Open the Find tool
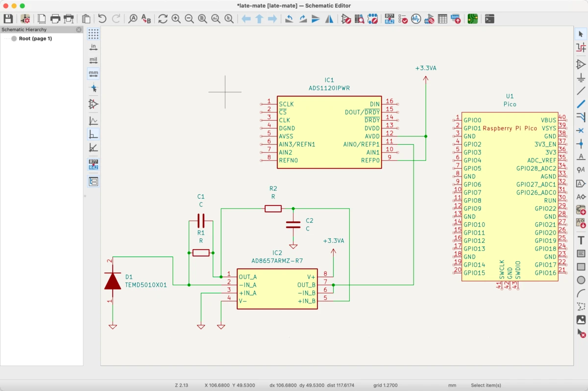This screenshot has width=588, height=391. (x=133, y=19)
